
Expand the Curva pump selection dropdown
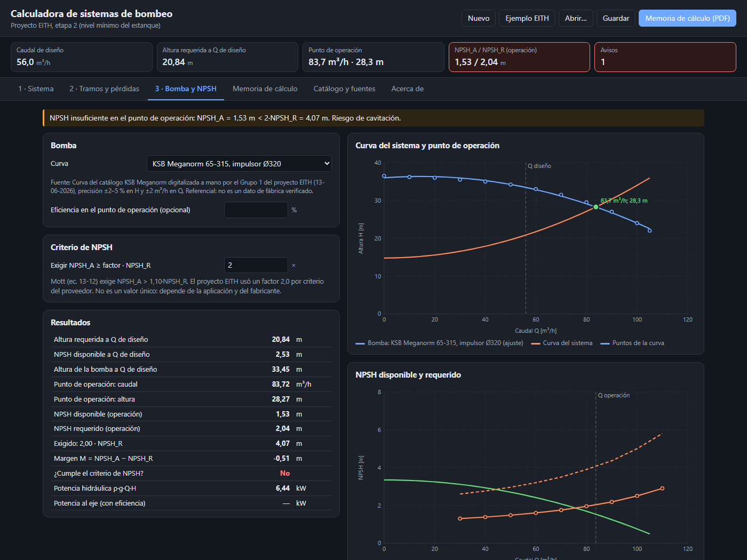pos(239,164)
